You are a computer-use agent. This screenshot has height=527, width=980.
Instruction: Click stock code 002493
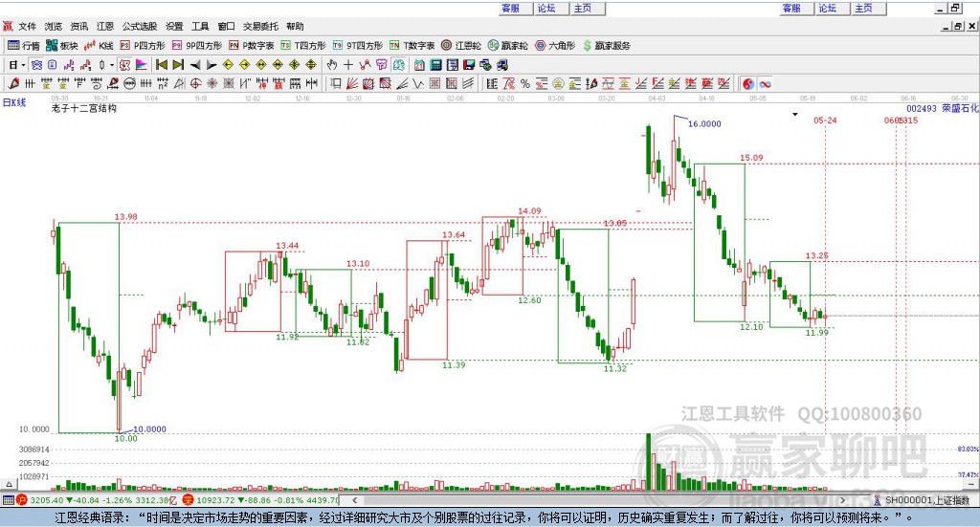click(922, 108)
